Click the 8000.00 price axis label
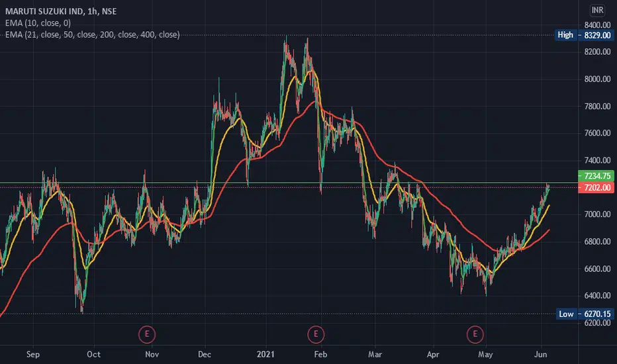The height and width of the screenshot is (364, 617). point(597,79)
